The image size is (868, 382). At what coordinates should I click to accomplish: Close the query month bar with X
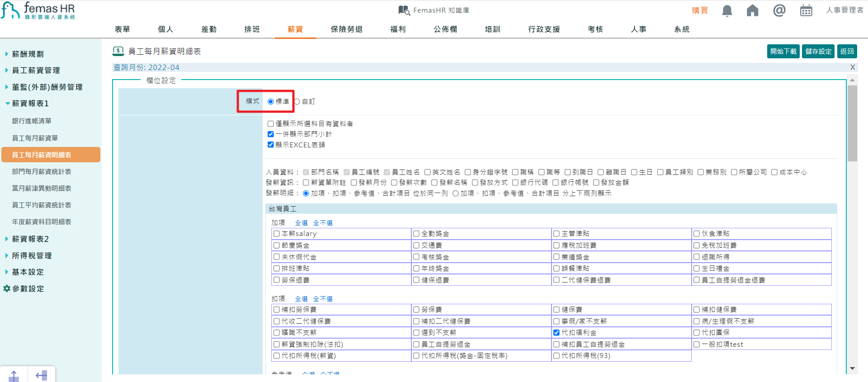tap(853, 67)
